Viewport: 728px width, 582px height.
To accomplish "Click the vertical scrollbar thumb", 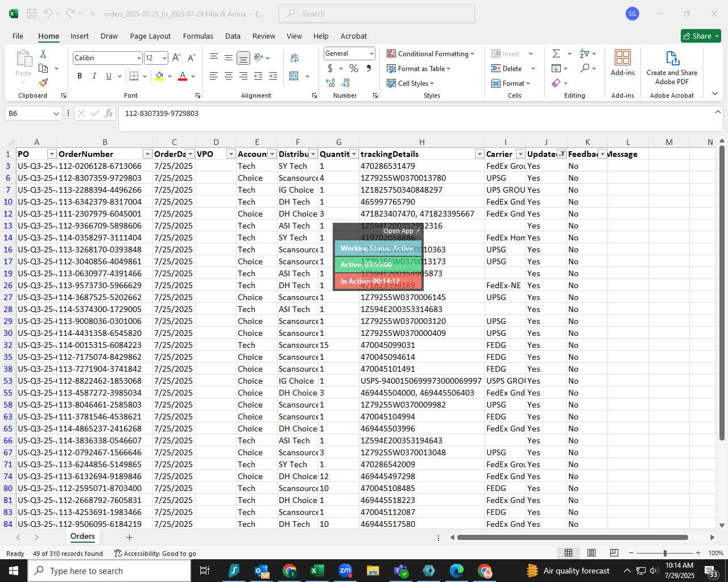I will click(722, 293).
